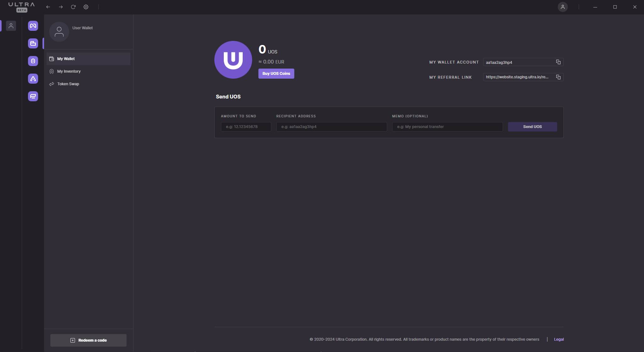The image size is (644, 352).
Task: Click the triangle-shaped Ultra app icon
Action: coord(33,79)
